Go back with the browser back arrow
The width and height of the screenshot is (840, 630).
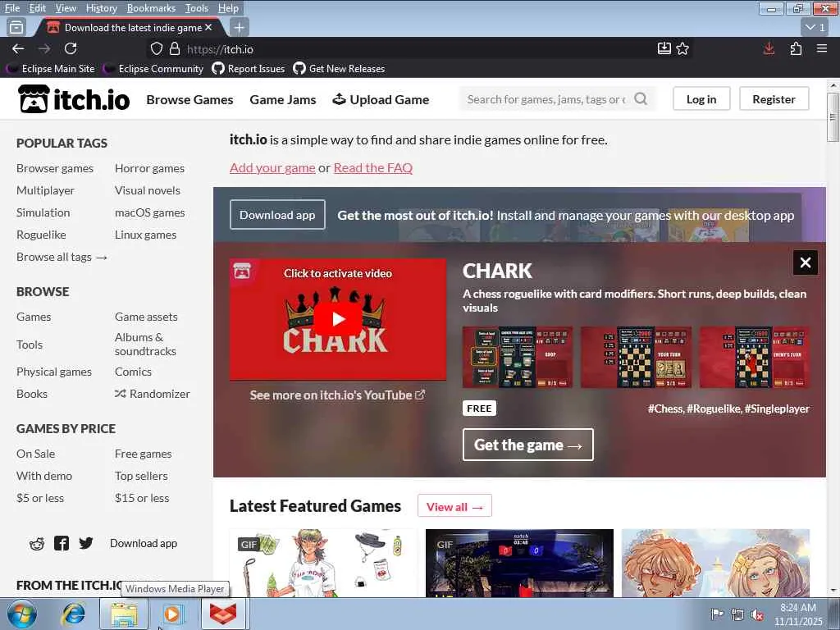click(x=18, y=48)
